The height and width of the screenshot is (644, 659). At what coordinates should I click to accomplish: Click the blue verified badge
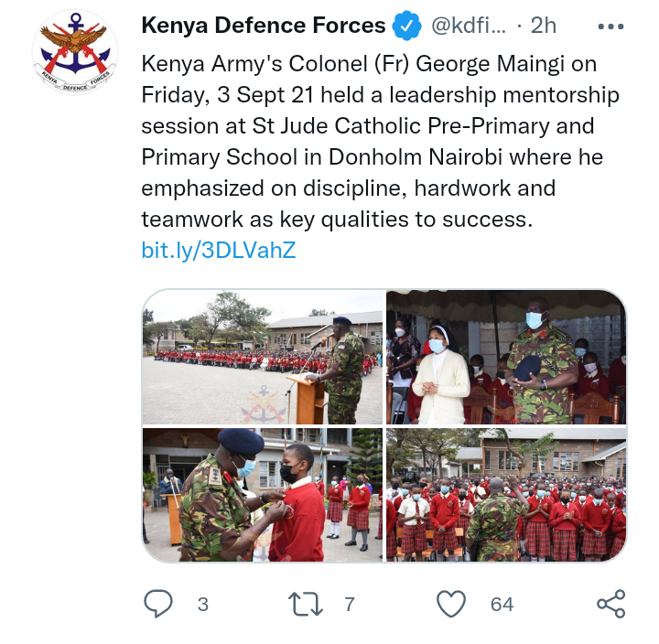coord(406,26)
